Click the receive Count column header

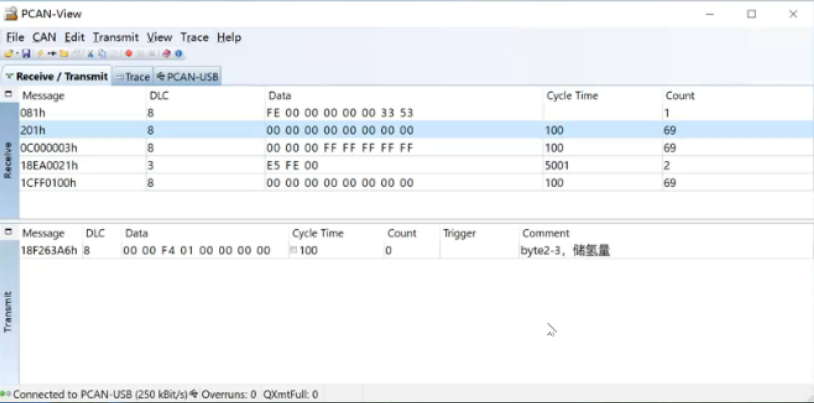click(738, 96)
